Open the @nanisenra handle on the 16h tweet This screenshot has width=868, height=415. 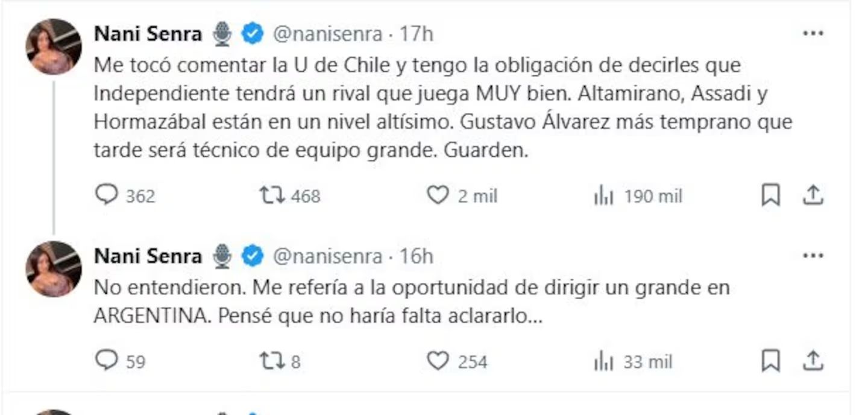(328, 256)
